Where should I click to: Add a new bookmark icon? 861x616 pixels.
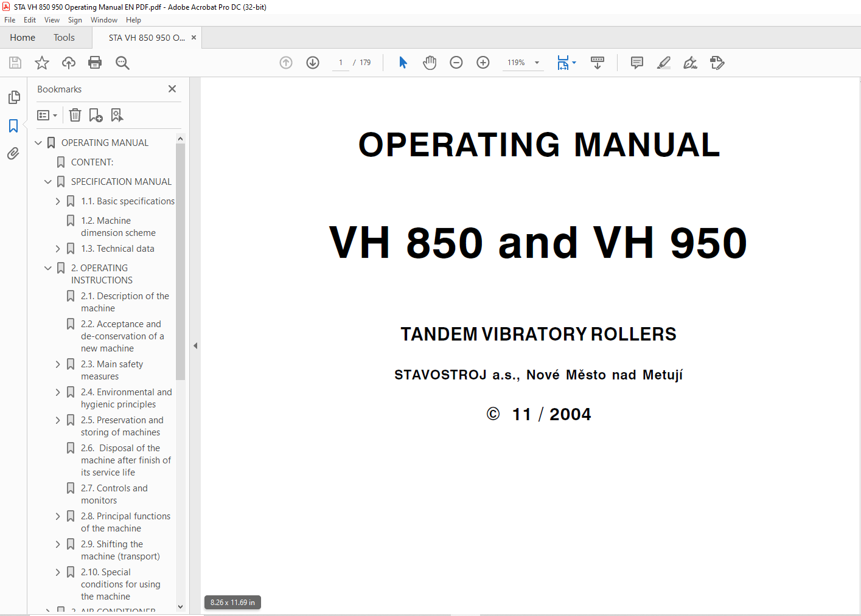[96, 115]
